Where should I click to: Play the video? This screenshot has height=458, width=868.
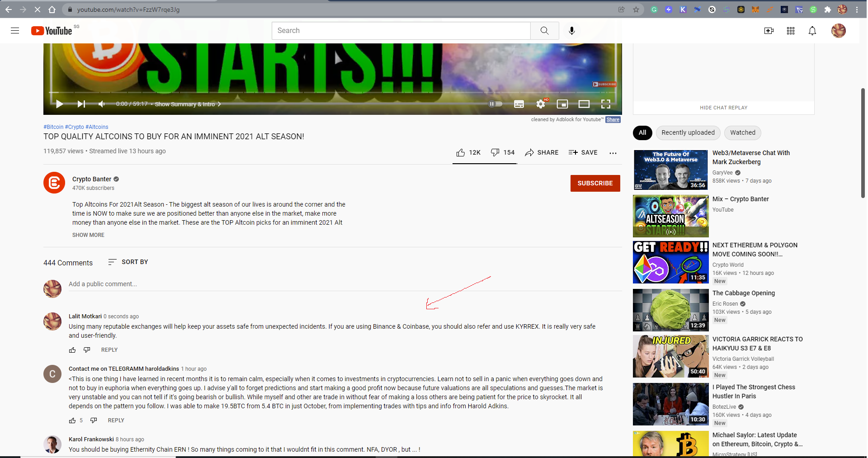coord(59,104)
